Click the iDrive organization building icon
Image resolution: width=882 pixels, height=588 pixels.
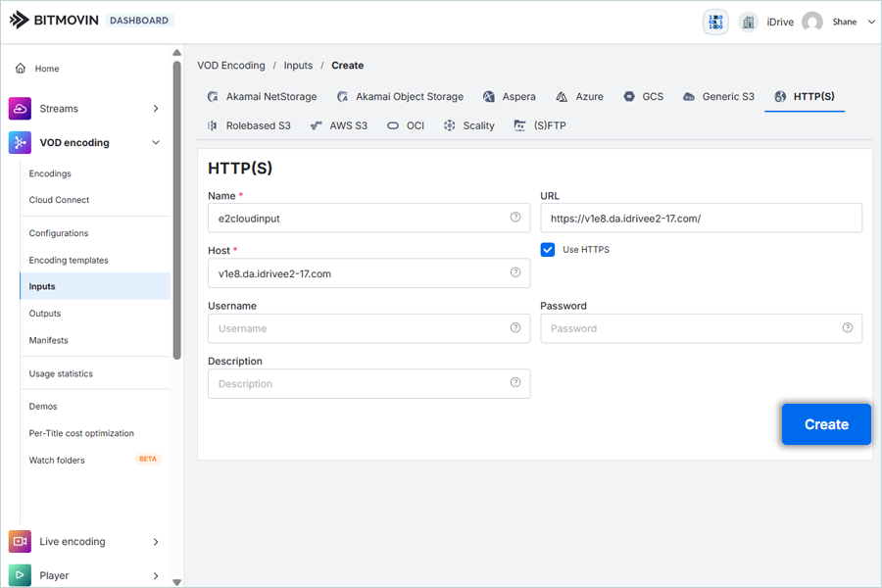coord(749,23)
